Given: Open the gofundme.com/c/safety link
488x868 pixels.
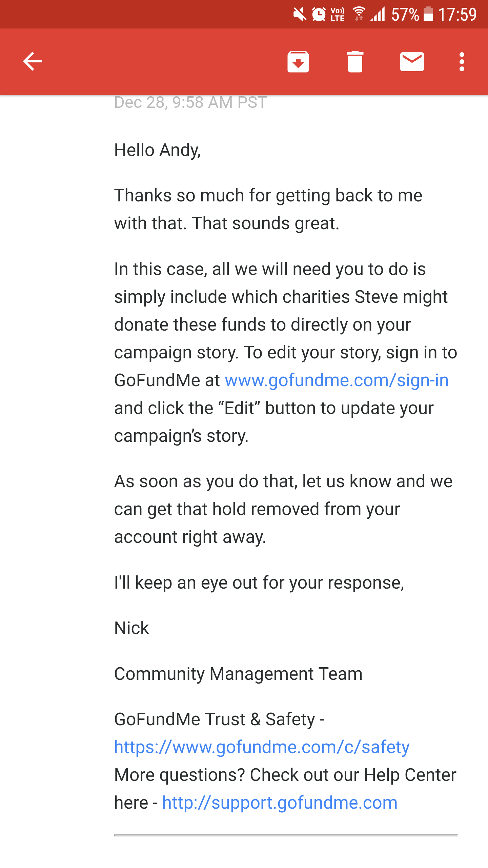Looking at the screenshot, I should [x=262, y=747].
